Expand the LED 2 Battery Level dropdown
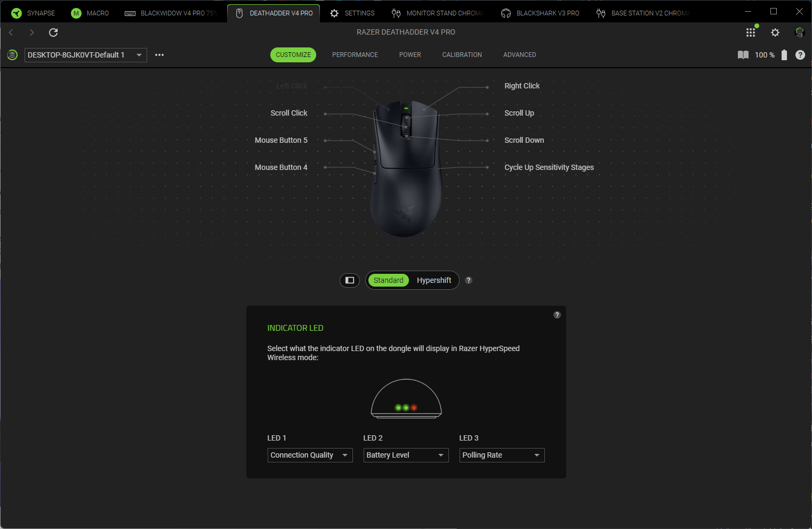 [406, 455]
